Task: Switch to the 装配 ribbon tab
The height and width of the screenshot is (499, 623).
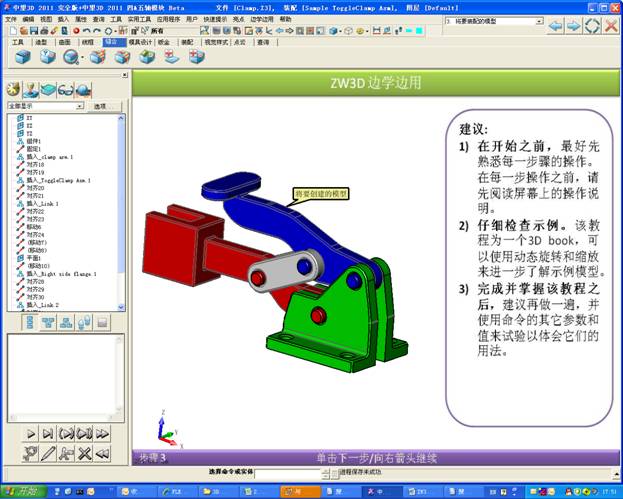Action: [187, 42]
